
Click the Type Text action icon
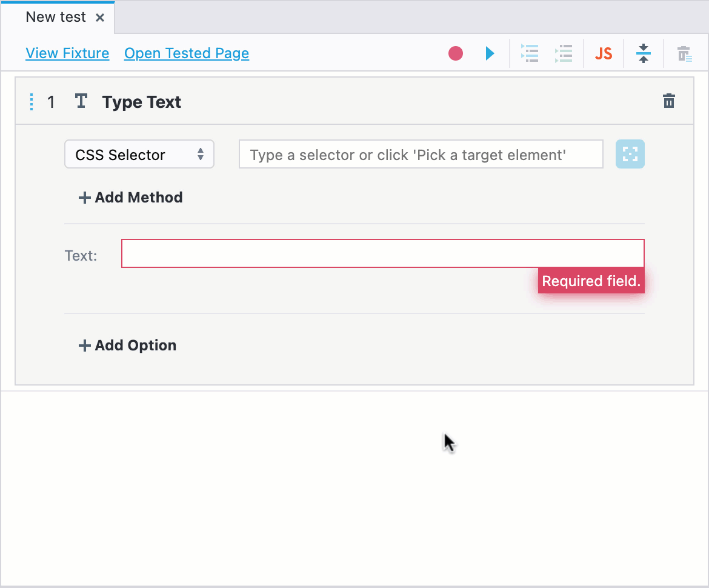pos(81,101)
